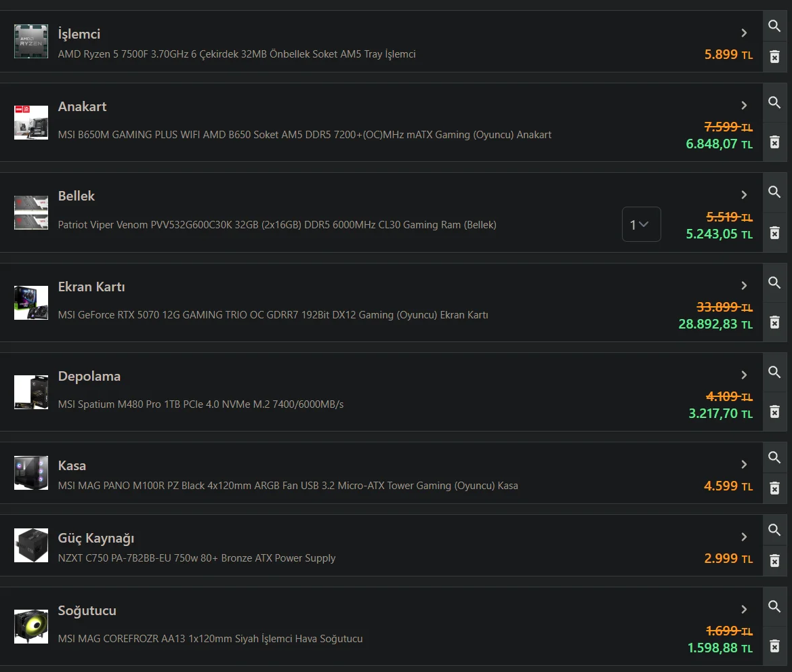Remove the Ekran Kartı with trash icon

coord(774,322)
